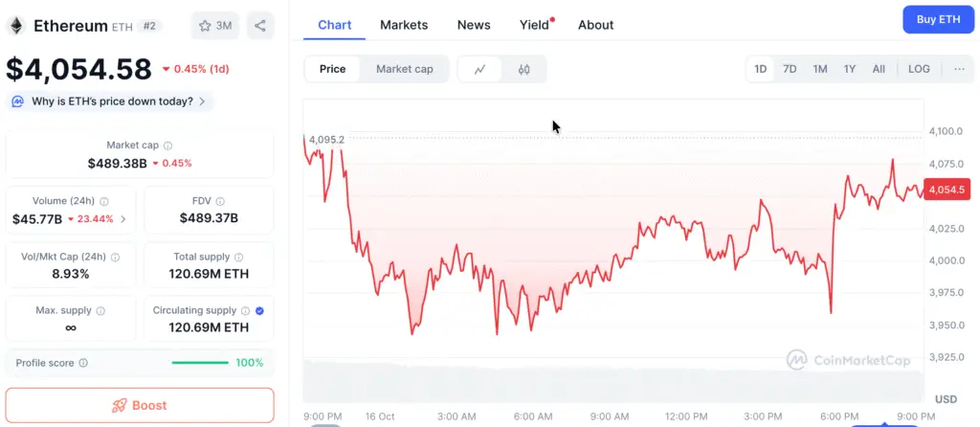Image resolution: width=980 pixels, height=427 pixels.
Task: Click the Profile score progress bar
Action: (200, 363)
